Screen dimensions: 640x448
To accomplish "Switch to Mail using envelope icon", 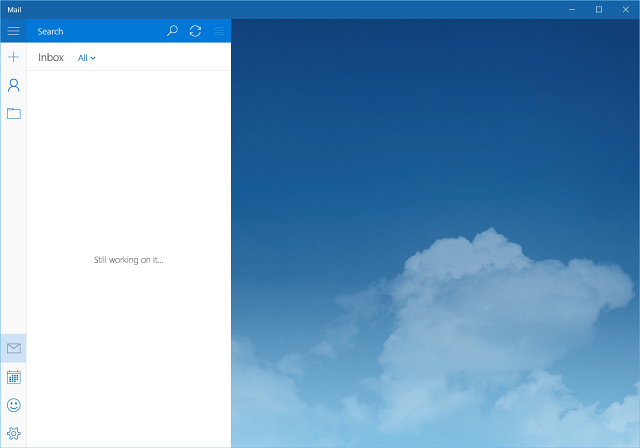I will coord(13,348).
